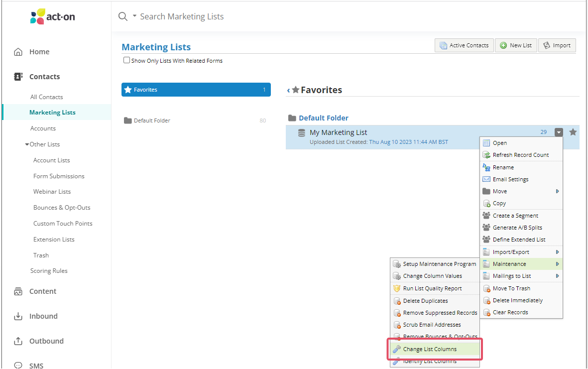Choose Scrub Email Addresses
588x369 pixels.
click(435, 325)
